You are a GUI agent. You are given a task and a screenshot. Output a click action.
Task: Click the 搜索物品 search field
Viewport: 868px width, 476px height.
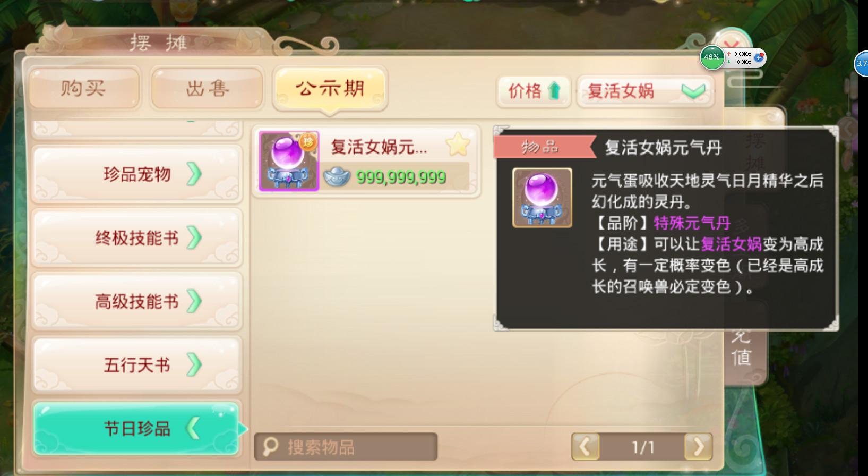[x=346, y=447]
